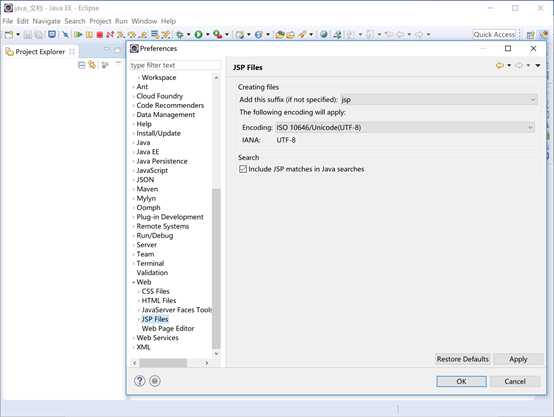Open the File menu

coord(7,21)
